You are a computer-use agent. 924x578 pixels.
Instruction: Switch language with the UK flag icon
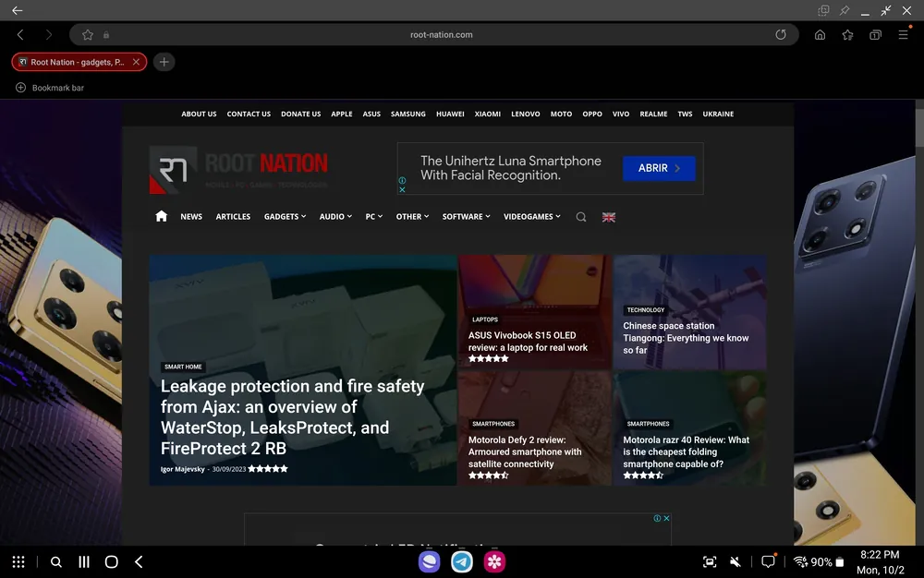609,217
